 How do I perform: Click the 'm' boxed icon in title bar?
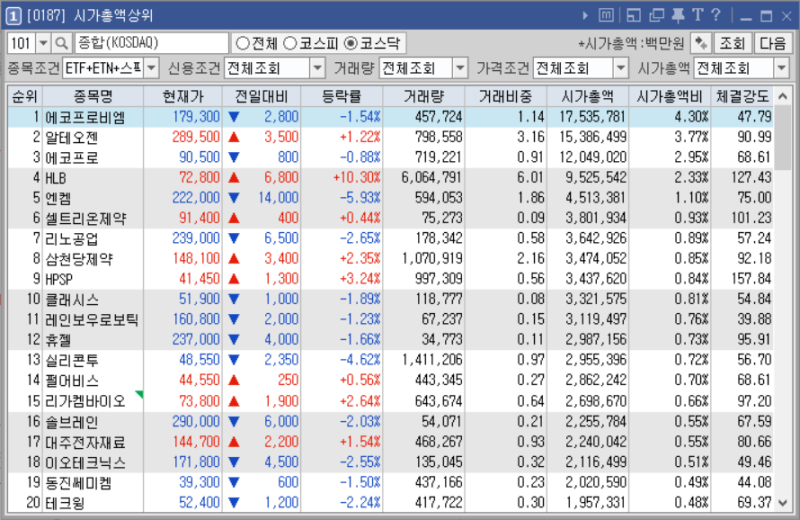pos(606,16)
